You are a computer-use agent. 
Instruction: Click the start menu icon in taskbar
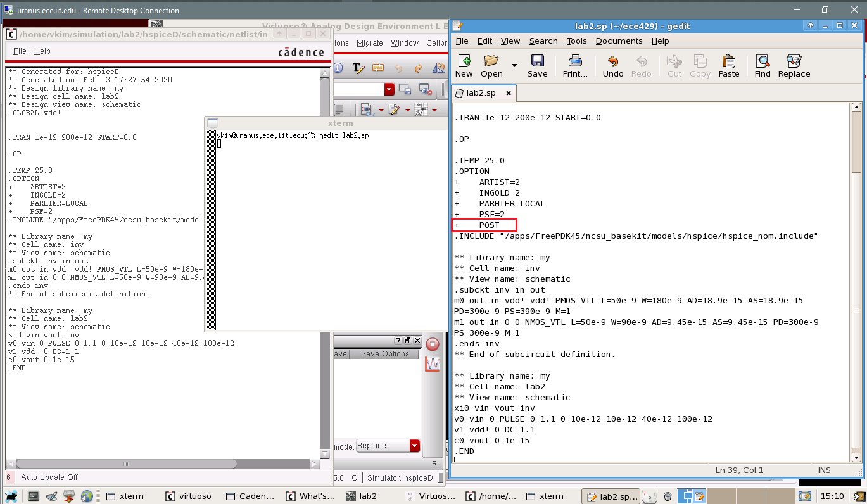pyautogui.click(x=11, y=496)
